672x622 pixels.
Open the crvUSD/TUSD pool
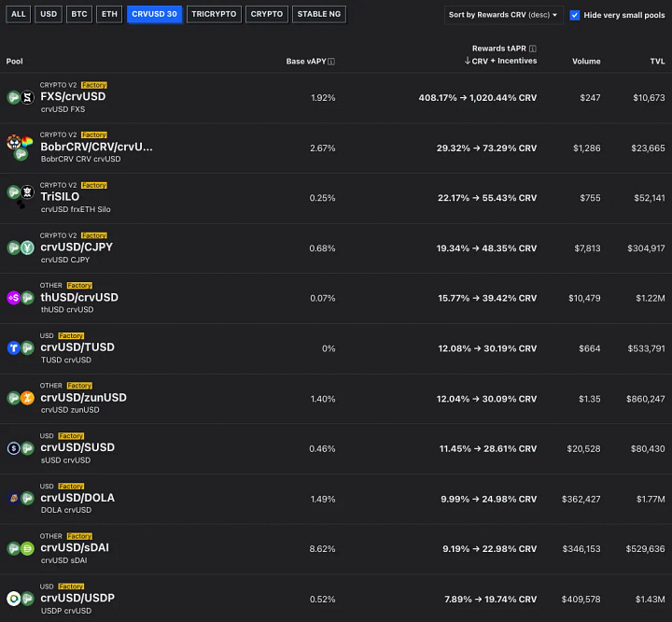tap(77, 347)
